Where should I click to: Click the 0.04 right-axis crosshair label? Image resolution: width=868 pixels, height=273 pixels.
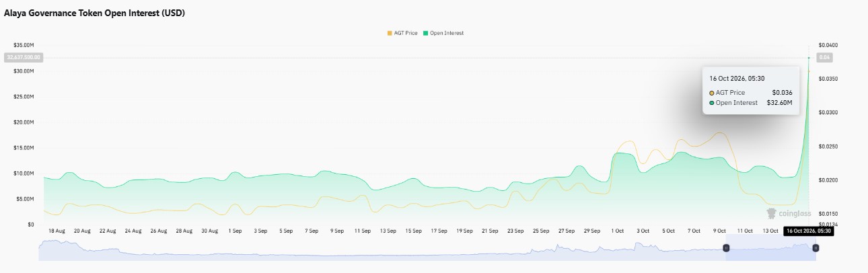coord(825,57)
